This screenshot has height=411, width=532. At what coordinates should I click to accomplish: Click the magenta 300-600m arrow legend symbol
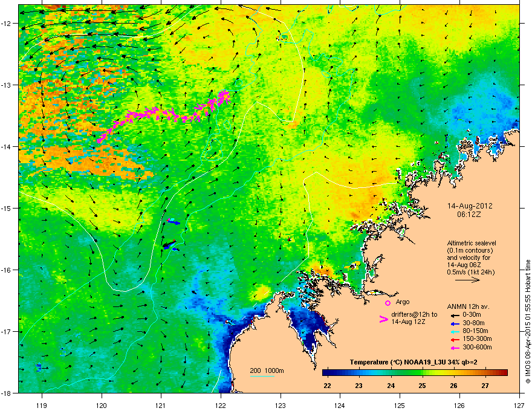point(455,348)
